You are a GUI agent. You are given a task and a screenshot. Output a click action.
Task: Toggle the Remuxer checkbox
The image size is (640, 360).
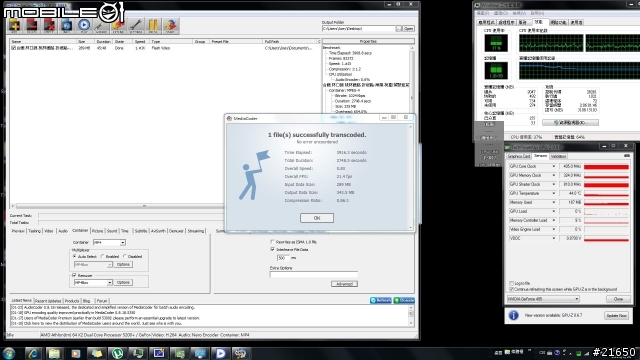74,276
